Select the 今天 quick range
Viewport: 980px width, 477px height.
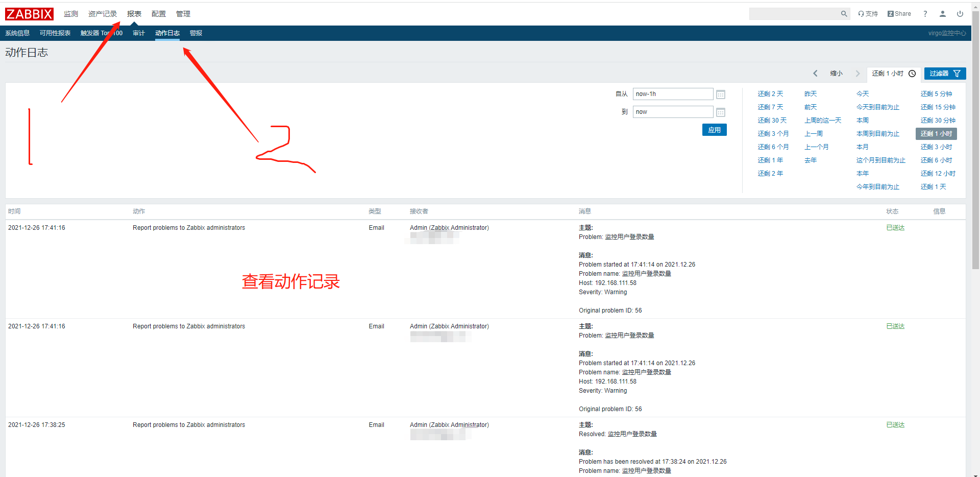coord(862,93)
